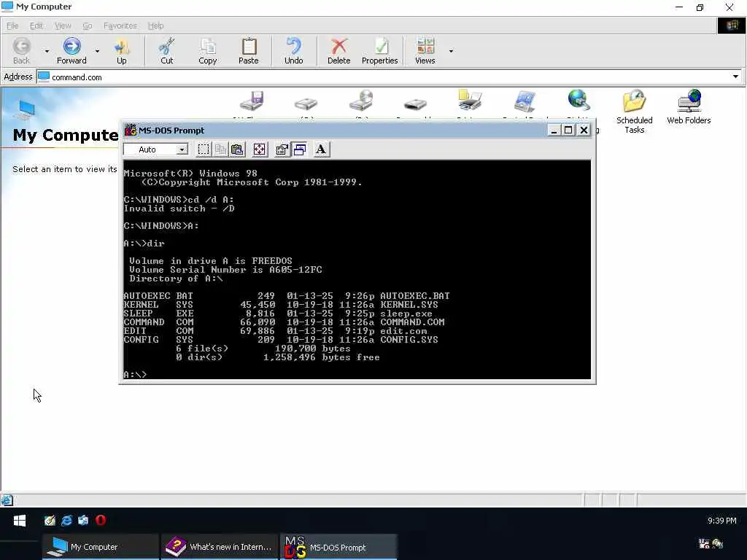Open the View menu
This screenshot has height=560, width=747.
click(63, 26)
